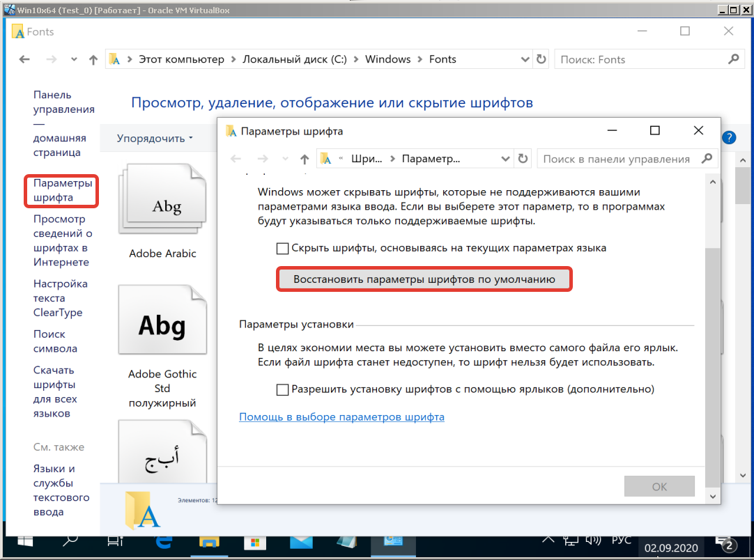Open the notification center icon
This screenshot has height=560, width=754.
point(726,544)
